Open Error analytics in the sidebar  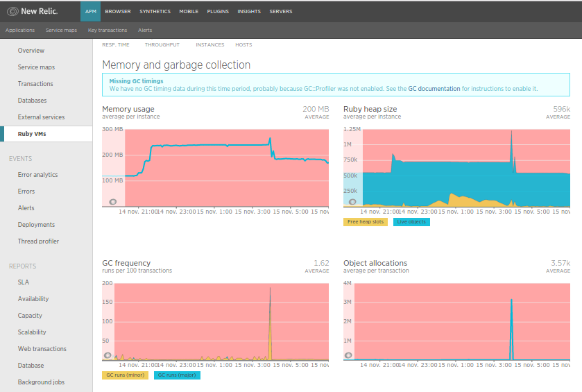[37, 175]
